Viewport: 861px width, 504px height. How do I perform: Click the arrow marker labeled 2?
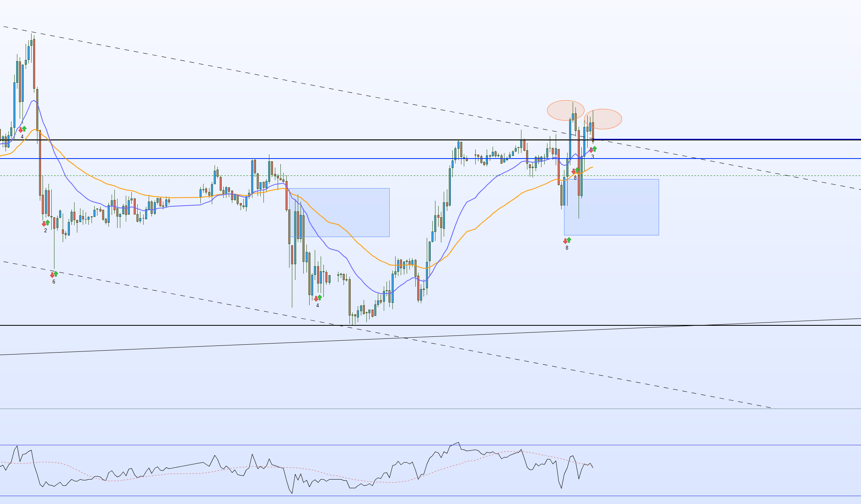point(46,223)
